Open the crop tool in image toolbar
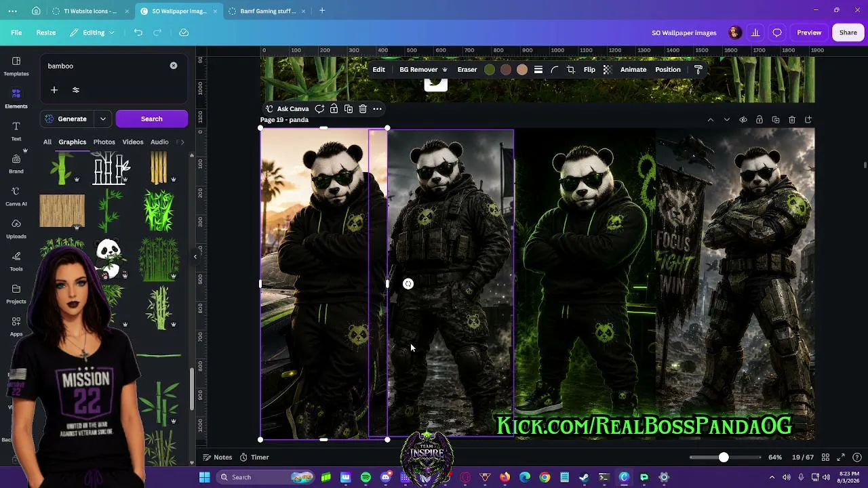 [x=571, y=70]
